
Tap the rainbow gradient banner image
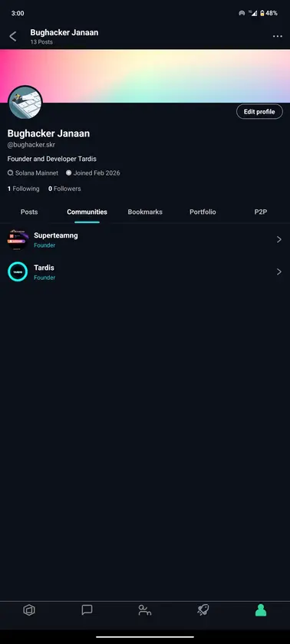coord(145,76)
